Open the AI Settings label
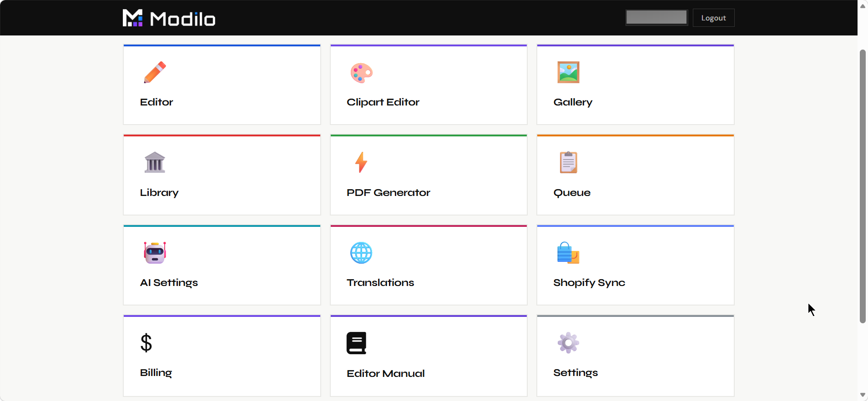The image size is (868, 401). (x=169, y=283)
